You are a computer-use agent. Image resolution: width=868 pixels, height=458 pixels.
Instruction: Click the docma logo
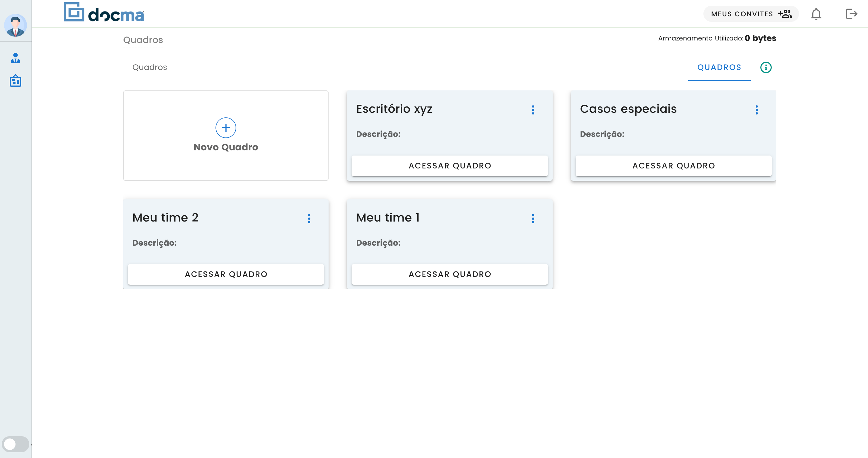pyautogui.click(x=104, y=13)
